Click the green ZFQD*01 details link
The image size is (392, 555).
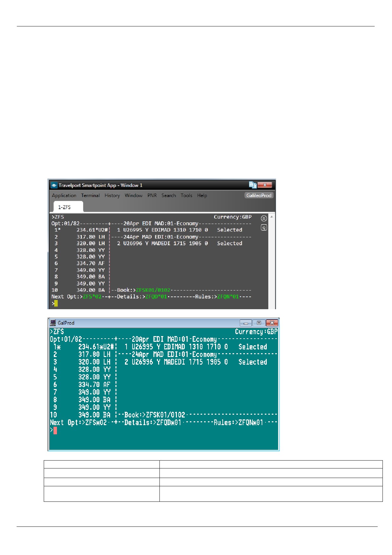pyautogui.click(x=156, y=297)
